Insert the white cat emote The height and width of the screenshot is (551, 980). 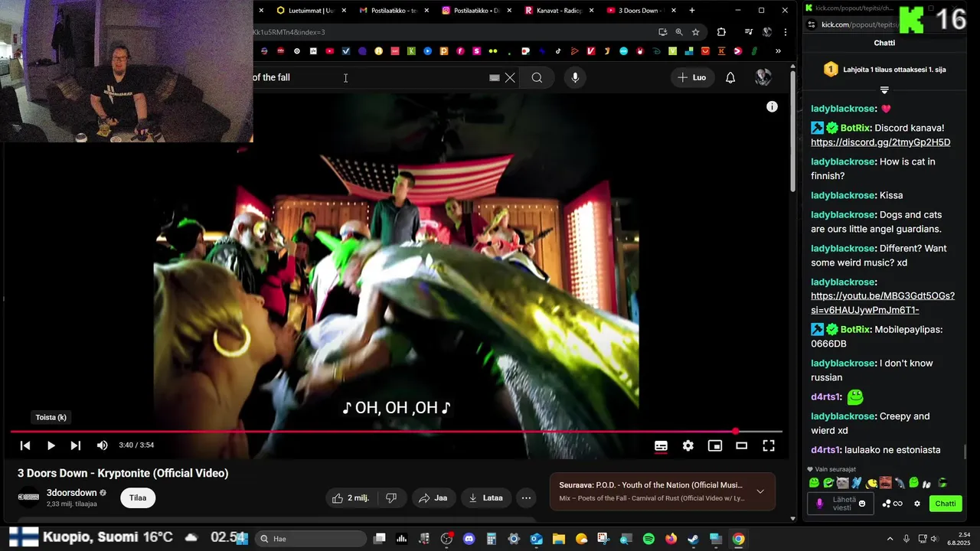pos(843,483)
